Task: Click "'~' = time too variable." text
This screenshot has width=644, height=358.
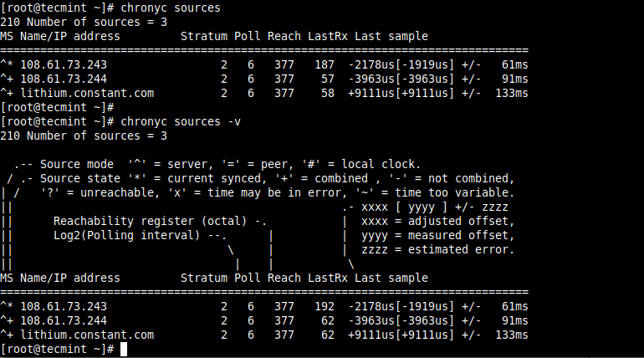Action: pyautogui.click(x=435, y=193)
